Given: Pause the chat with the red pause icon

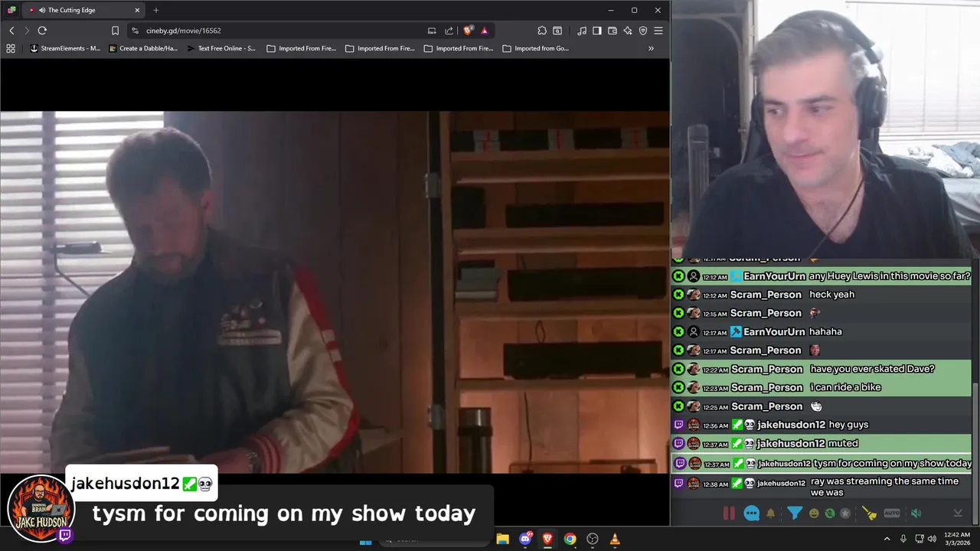Looking at the screenshot, I should click(x=729, y=514).
